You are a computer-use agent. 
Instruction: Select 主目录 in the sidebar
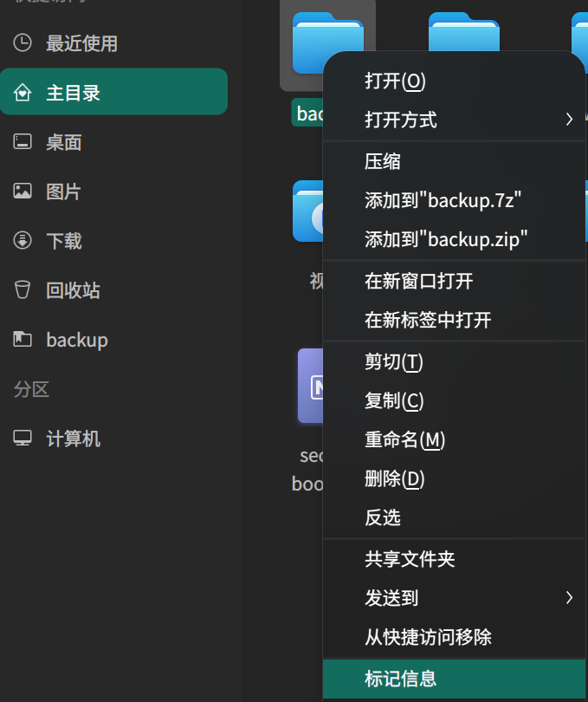point(113,92)
